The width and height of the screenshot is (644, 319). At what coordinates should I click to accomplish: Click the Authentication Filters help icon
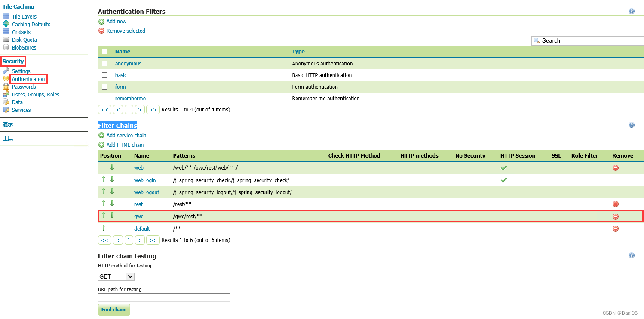point(632,11)
